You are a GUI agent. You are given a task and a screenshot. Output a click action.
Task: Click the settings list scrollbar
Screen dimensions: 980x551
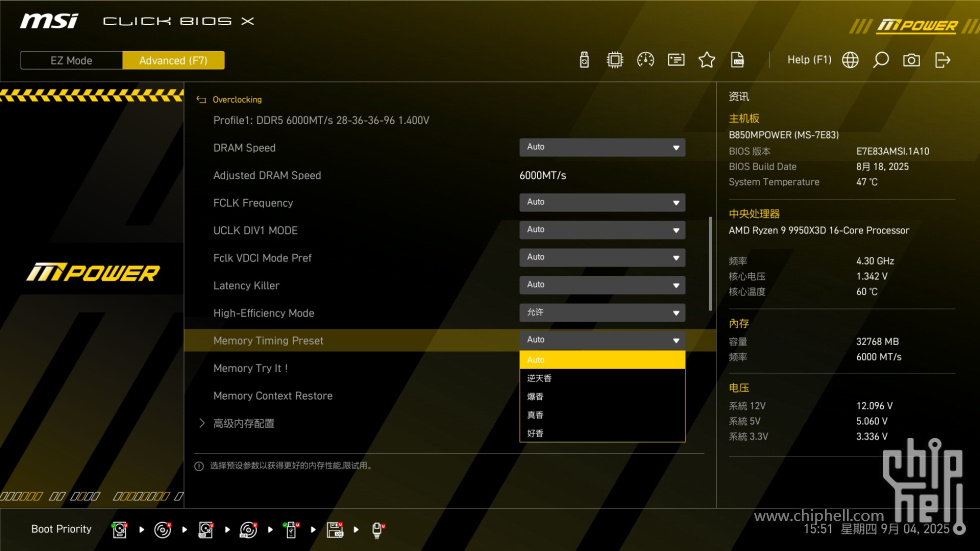tap(710, 264)
